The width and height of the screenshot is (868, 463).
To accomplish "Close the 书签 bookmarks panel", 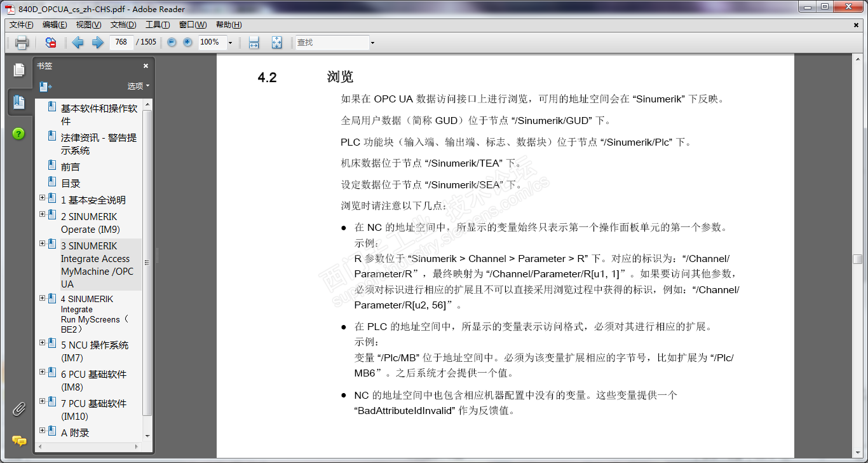I will (x=146, y=66).
